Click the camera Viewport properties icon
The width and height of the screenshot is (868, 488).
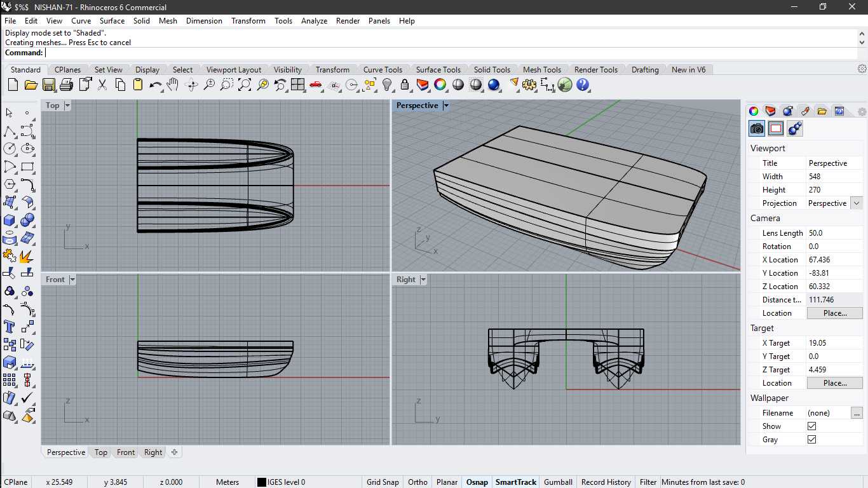pos(757,129)
